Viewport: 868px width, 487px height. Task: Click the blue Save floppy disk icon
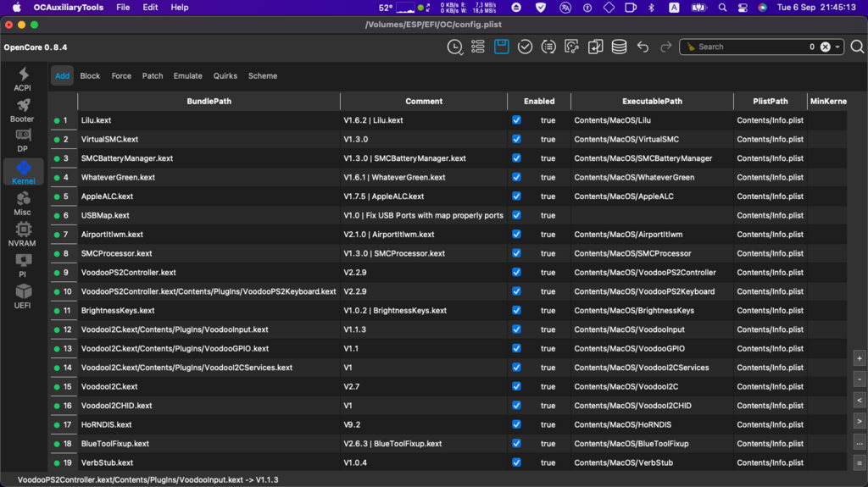click(x=502, y=47)
